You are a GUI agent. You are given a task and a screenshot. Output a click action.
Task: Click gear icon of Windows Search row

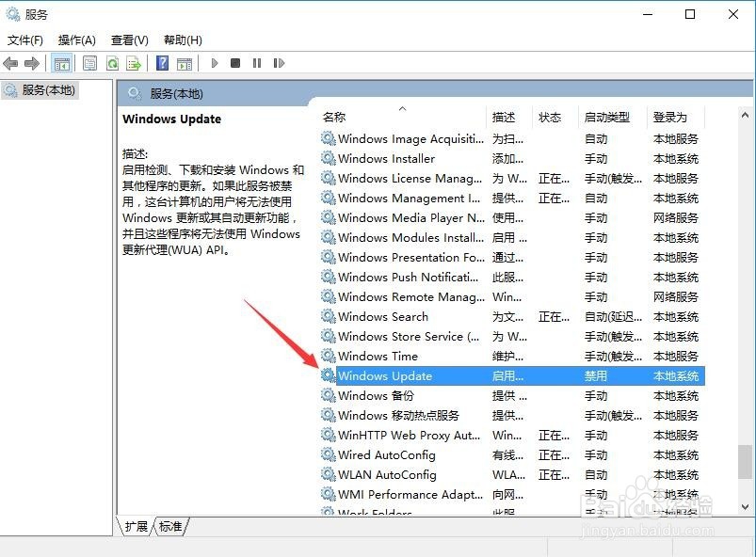pos(329,316)
